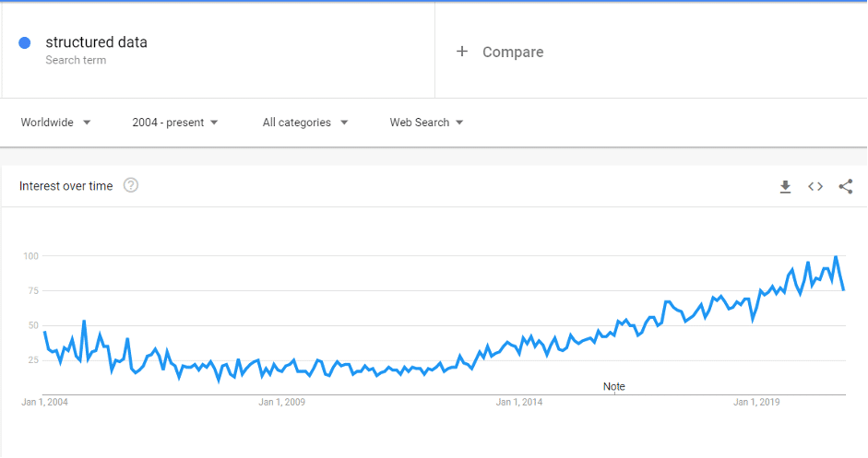The height and width of the screenshot is (458, 868).
Task: Click the blue dot beside structured data
Action: (x=25, y=42)
